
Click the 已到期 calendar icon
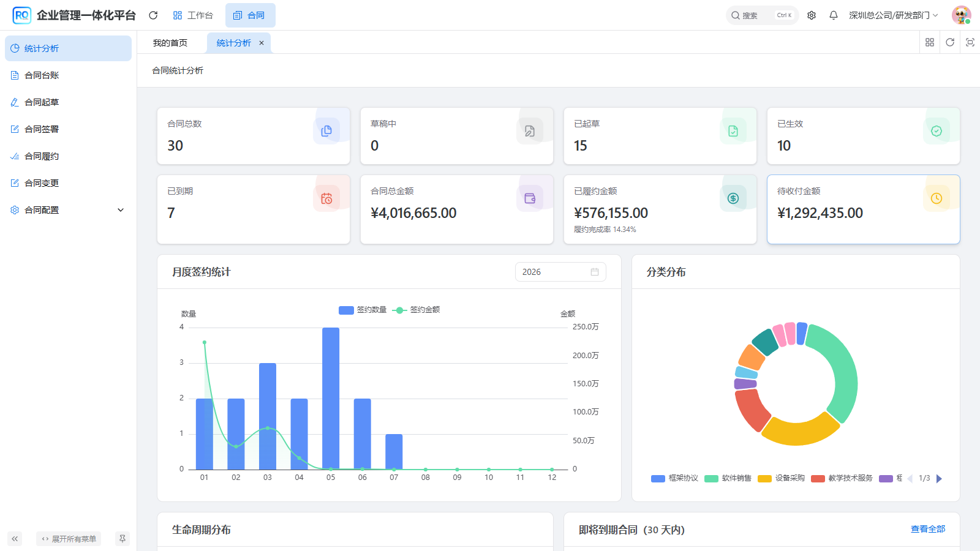(x=326, y=198)
